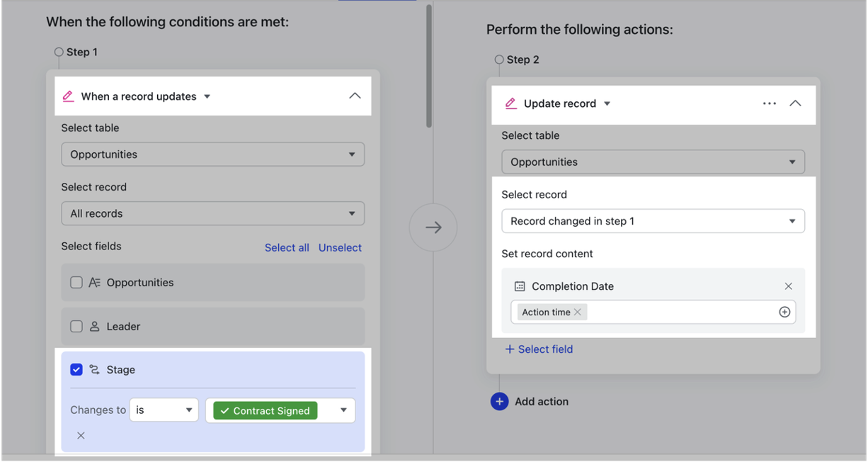Image resolution: width=868 pixels, height=462 pixels.
Task: Open the three-dots menu on Update record
Action: pos(770,103)
